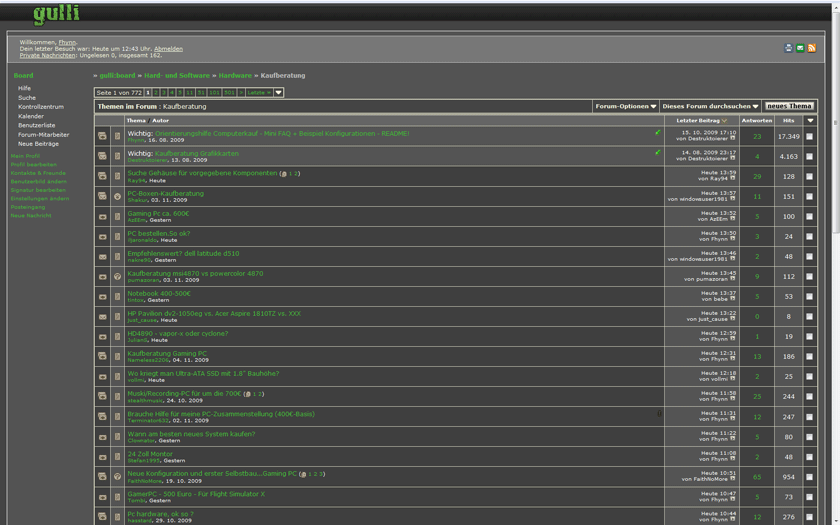Tick checkbox for HD4890 vapor-x oder cyclone thread
Image resolution: width=840 pixels, height=525 pixels.
[809, 336]
